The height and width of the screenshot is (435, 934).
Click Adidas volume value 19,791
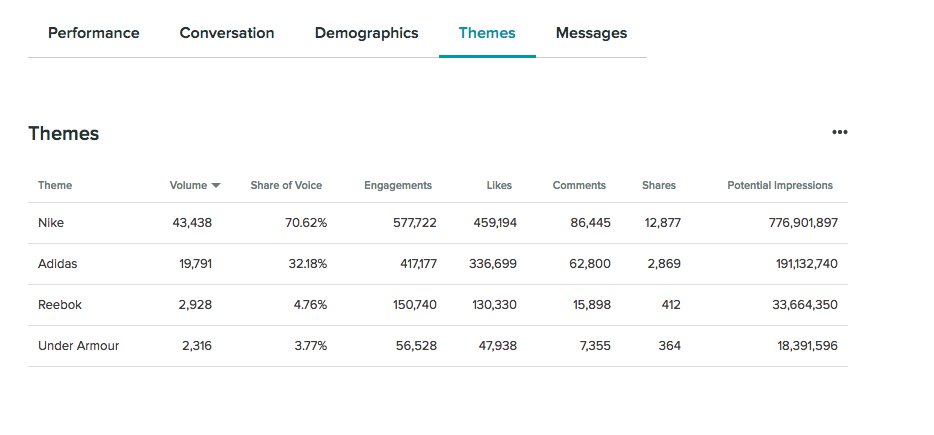(192, 264)
